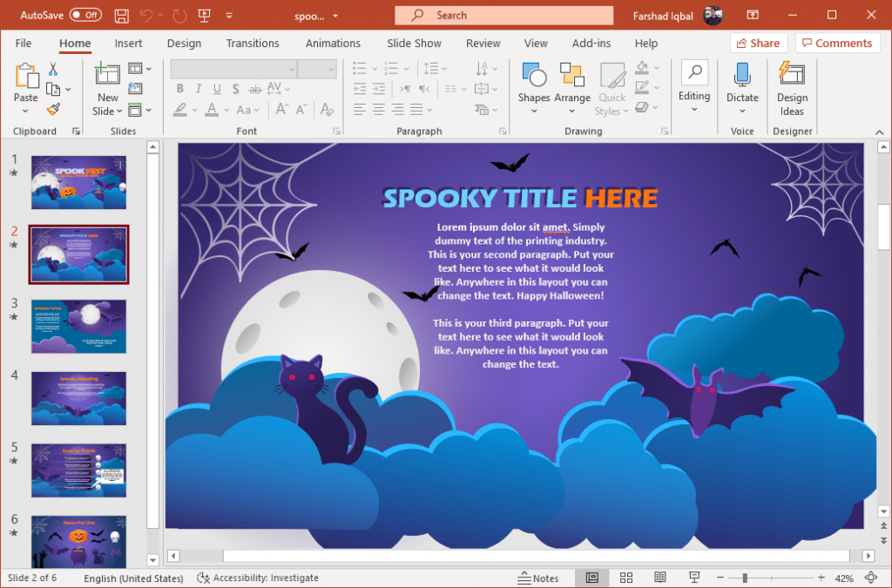Switch to Slide Sorter view
Viewport: 892px width, 588px height.
click(x=626, y=578)
